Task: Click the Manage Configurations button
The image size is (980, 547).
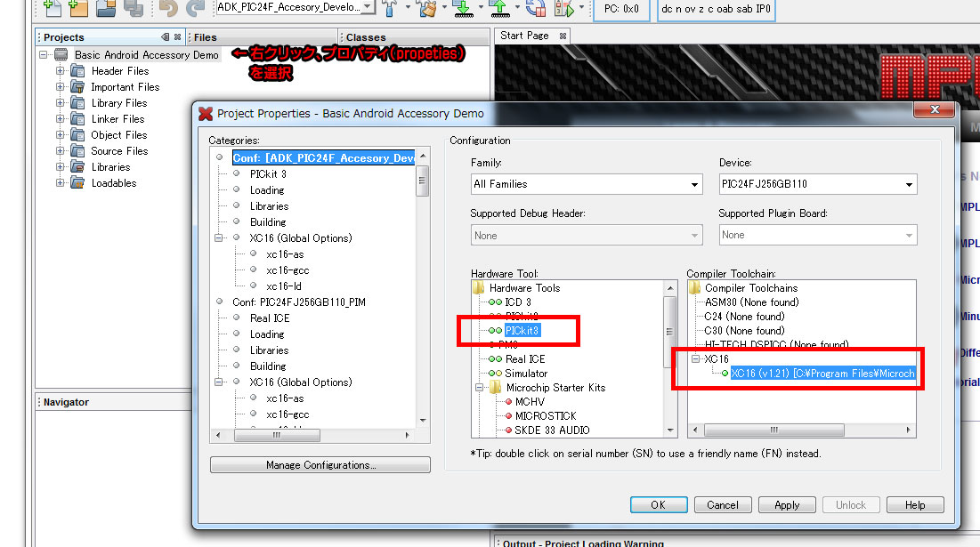Action: click(320, 465)
